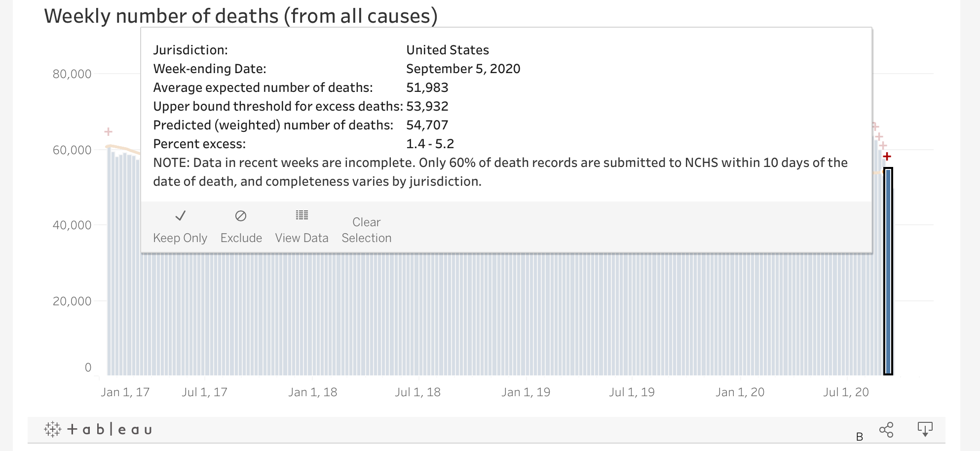
Task: Click the 'Jan 1, 19' axis label
Action: [526, 392]
